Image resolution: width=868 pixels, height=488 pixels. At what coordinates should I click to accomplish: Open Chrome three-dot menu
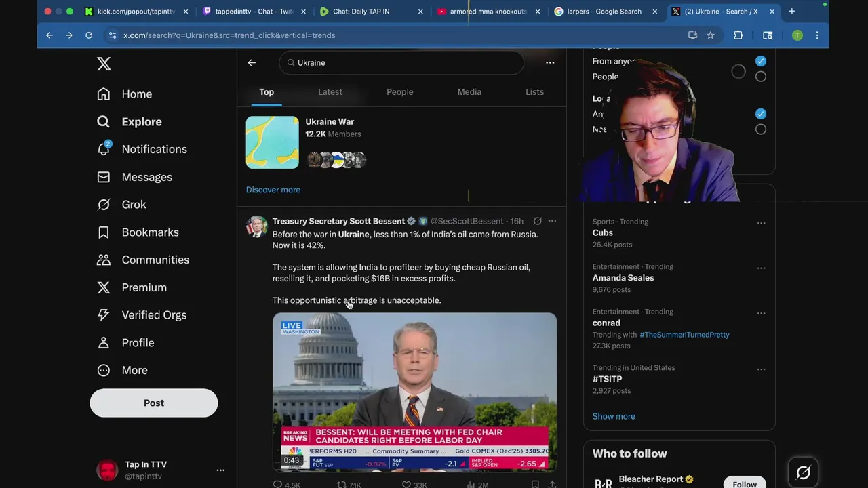coord(817,35)
